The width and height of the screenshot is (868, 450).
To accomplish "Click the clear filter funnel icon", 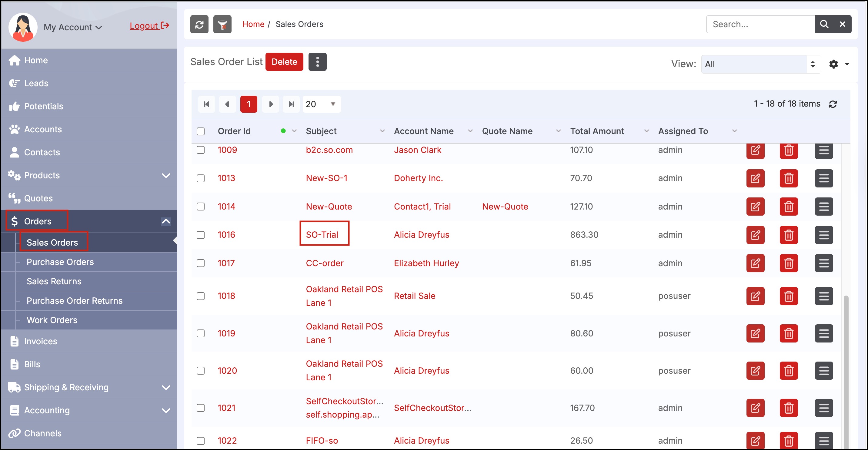I will [x=222, y=24].
